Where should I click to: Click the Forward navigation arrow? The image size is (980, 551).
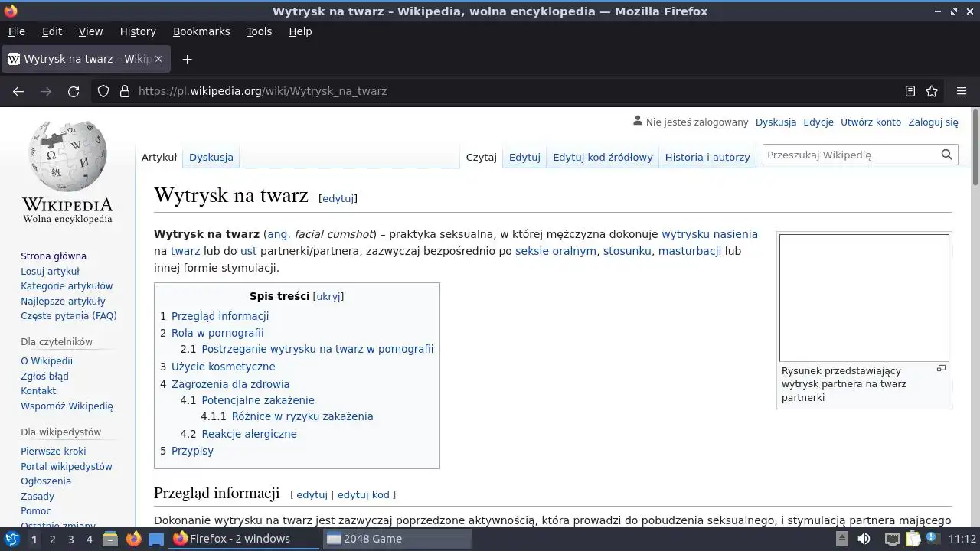pyautogui.click(x=46, y=91)
